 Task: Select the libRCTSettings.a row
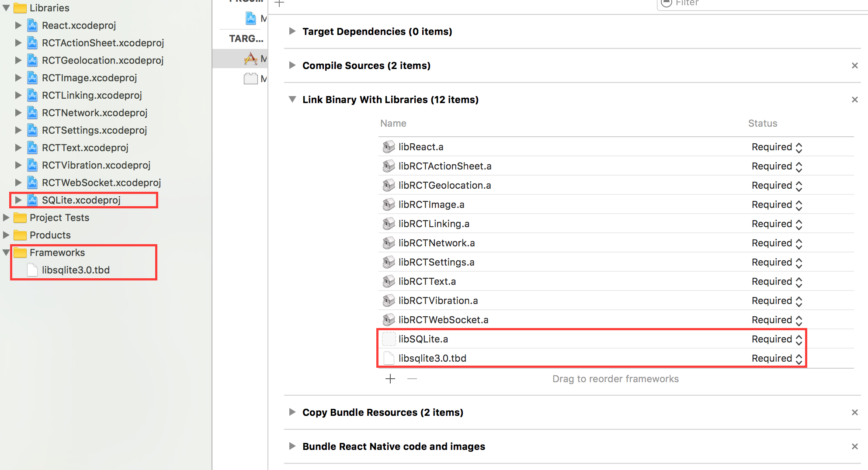[x=616, y=262]
